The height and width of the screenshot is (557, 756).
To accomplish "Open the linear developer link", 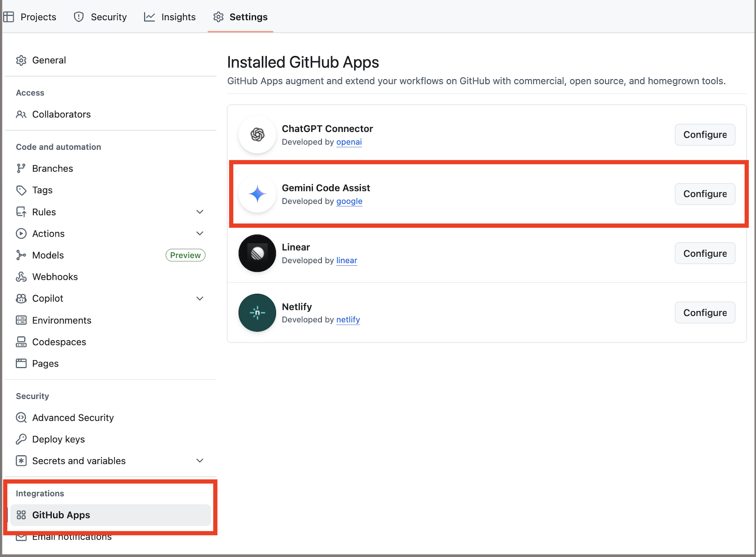I will click(347, 260).
